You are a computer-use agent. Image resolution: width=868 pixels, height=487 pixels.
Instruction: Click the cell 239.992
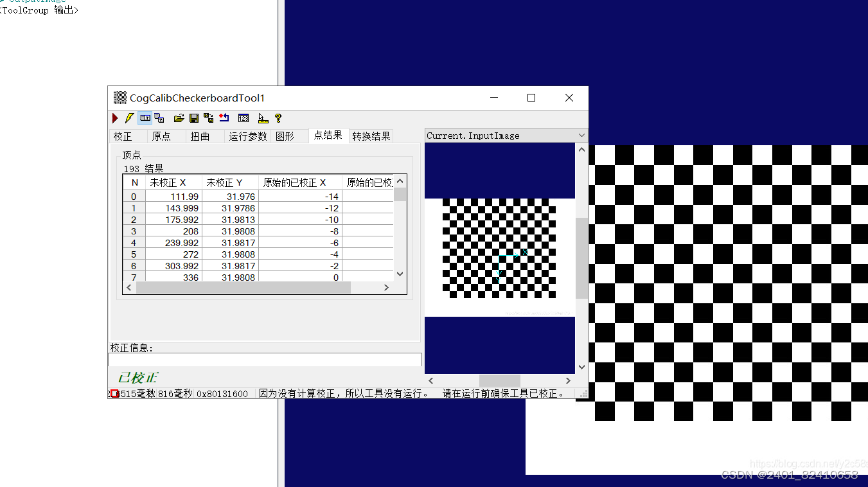point(173,243)
